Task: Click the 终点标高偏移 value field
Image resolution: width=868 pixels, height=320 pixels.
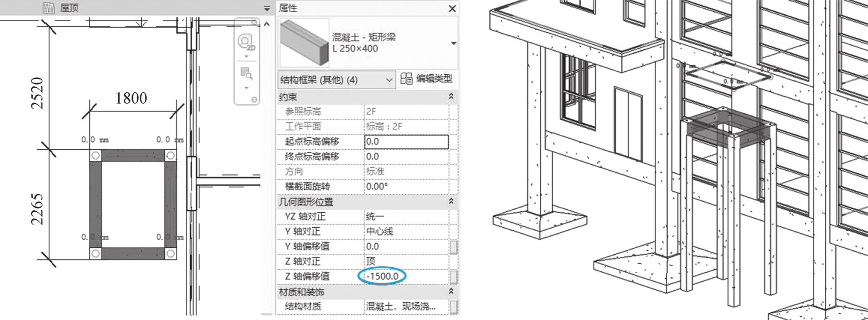Action: [x=406, y=156]
